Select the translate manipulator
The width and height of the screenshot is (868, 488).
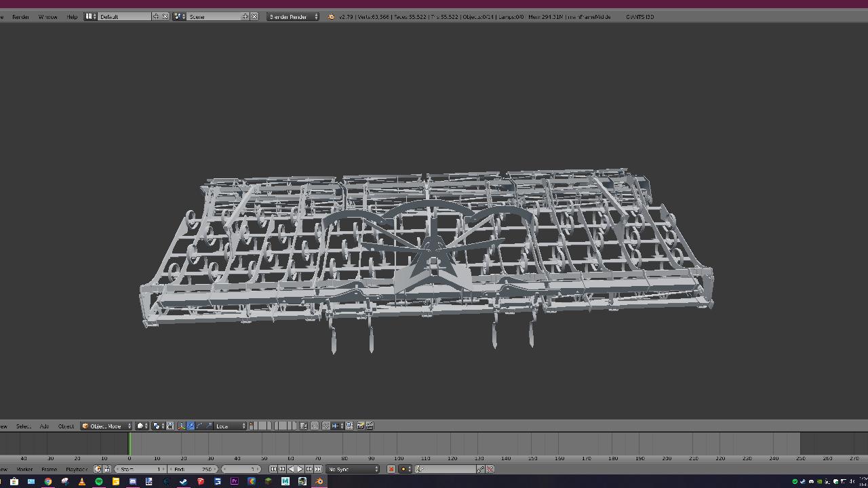click(x=191, y=426)
